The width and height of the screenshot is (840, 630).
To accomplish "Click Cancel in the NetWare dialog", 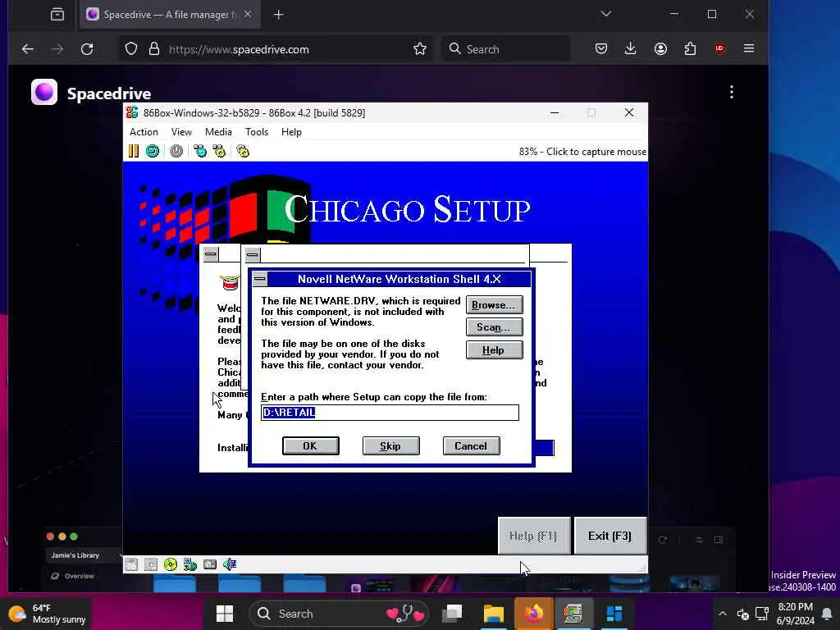I will (x=471, y=446).
